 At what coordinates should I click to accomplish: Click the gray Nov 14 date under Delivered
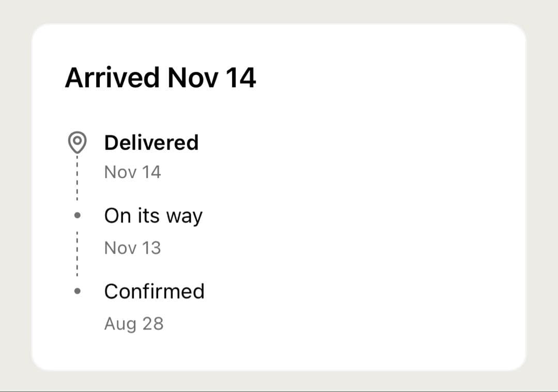(133, 172)
